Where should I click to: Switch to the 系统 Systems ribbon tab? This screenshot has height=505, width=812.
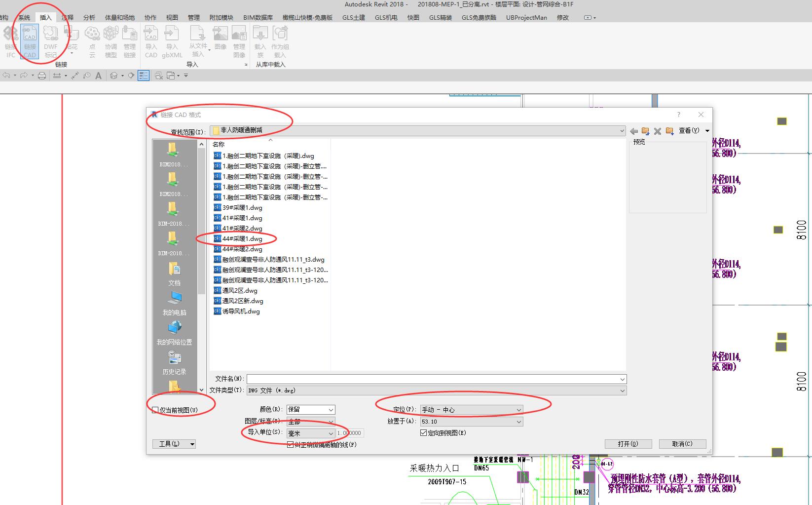pyautogui.click(x=24, y=17)
